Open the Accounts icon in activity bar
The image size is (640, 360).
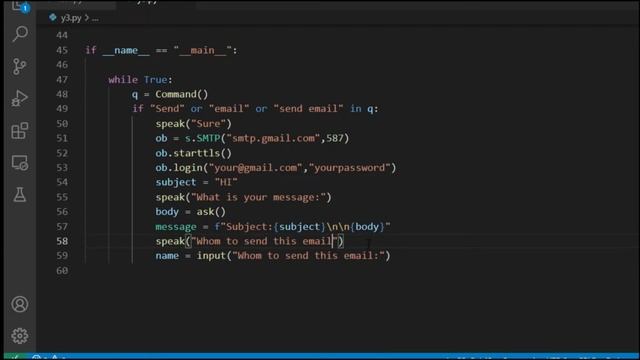(x=20, y=304)
